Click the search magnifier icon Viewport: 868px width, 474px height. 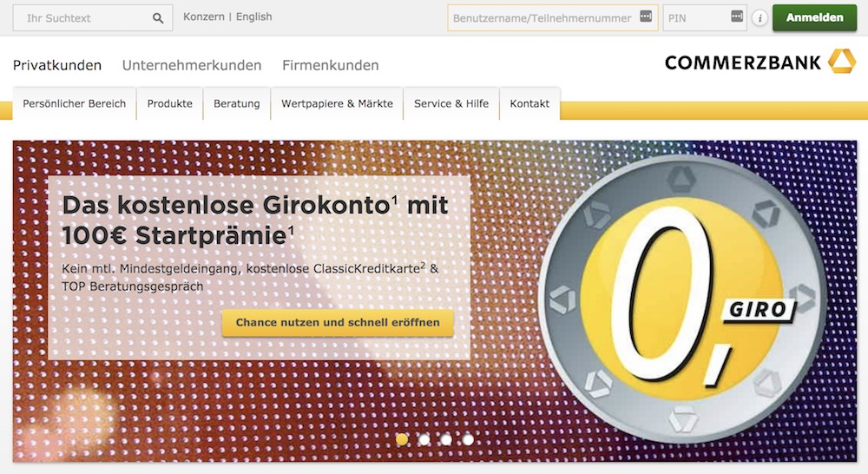pyautogui.click(x=158, y=18)
